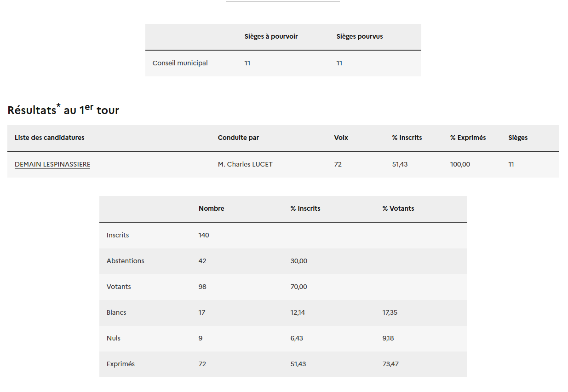Click the % Votants column header
This screenshot has width=568, height=392.
398,208
